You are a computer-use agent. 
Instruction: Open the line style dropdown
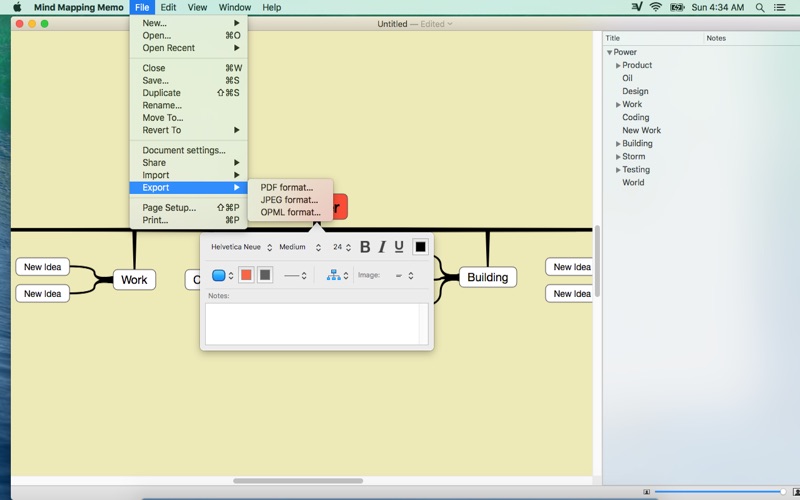coord(295,276)
